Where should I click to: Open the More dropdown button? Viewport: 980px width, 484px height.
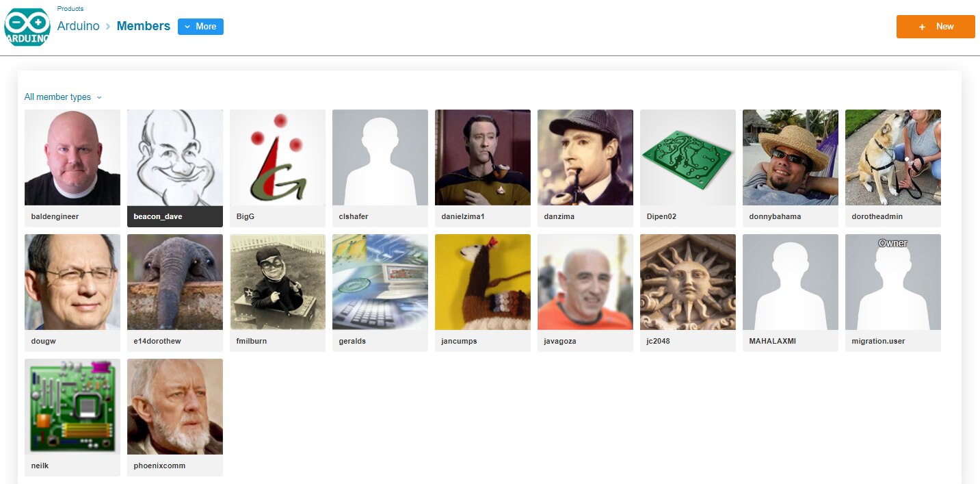tap(200, 27)
